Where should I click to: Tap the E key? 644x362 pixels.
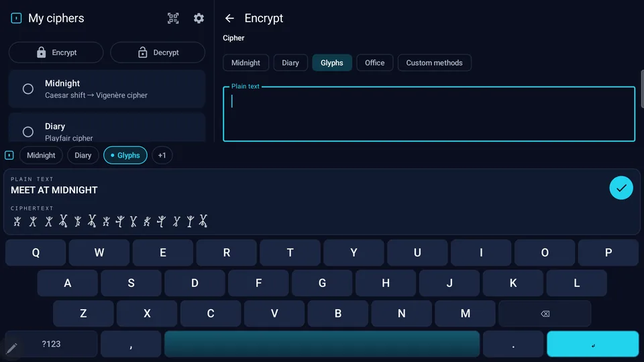[x=162, y=253]
